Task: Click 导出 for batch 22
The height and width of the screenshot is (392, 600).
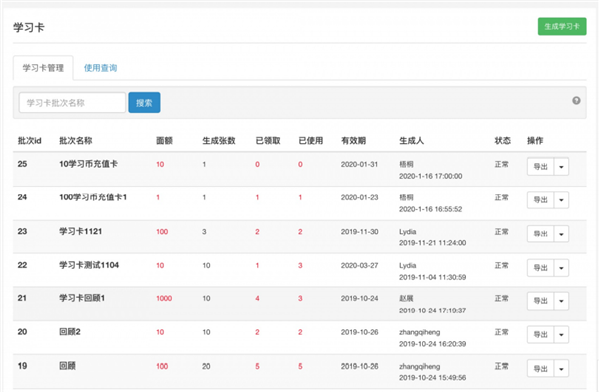Action: click(540, 268)
